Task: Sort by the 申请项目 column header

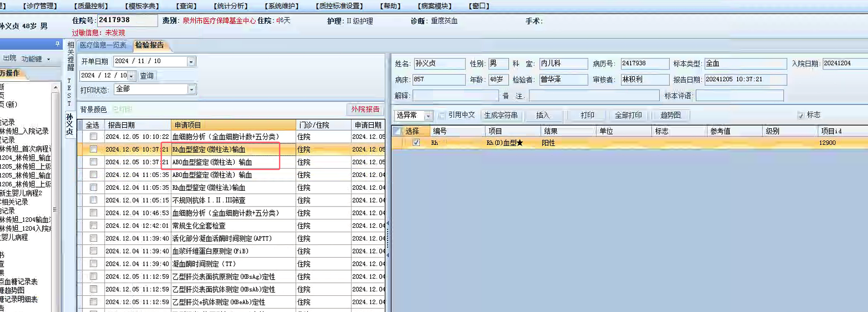Action: pos(233,125)
